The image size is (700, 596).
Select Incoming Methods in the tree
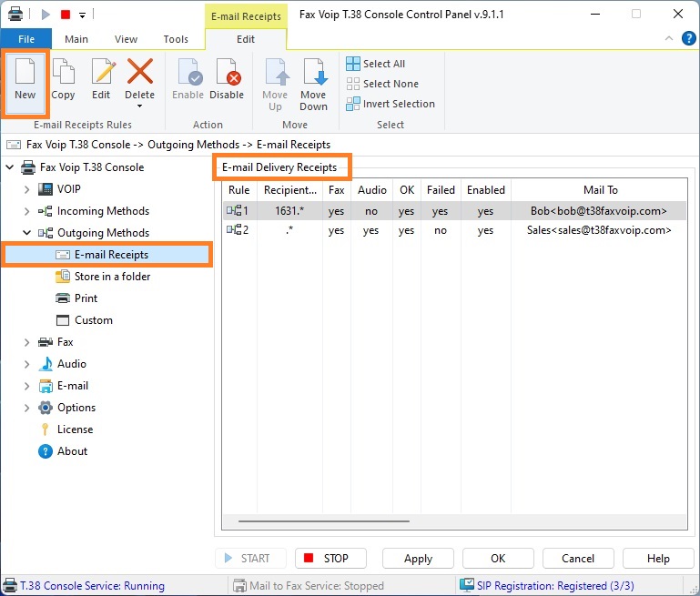point(103,211)
